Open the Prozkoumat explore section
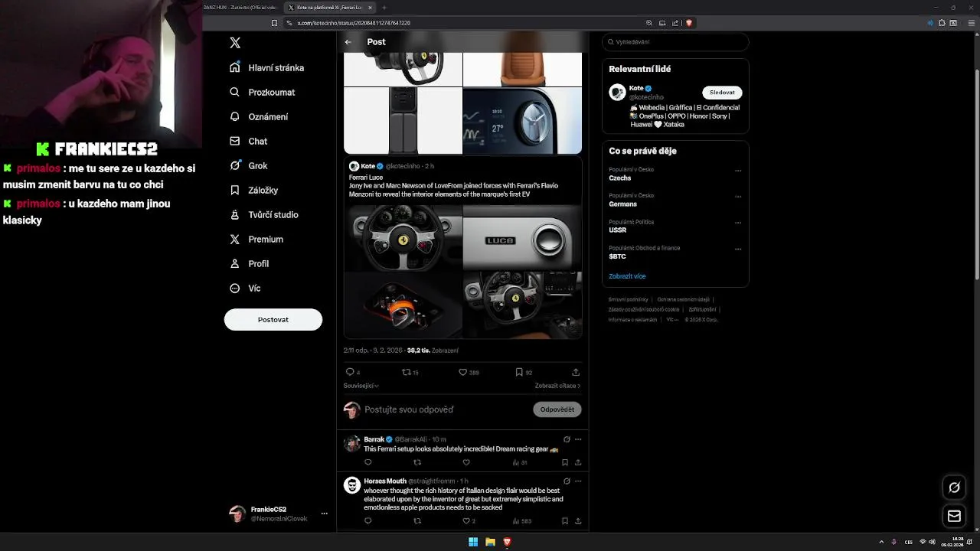 262,92
